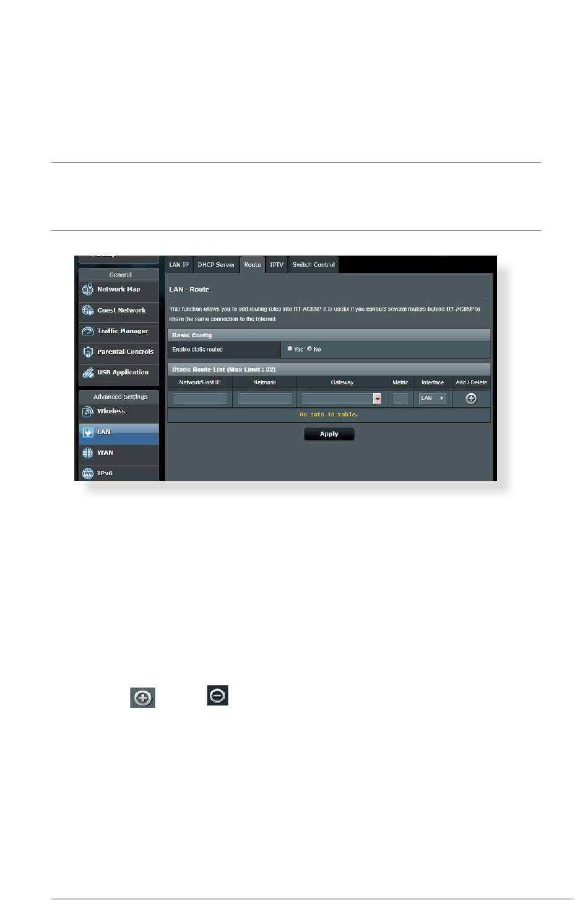Click the add route plus icon

click(x=471, y=399)
